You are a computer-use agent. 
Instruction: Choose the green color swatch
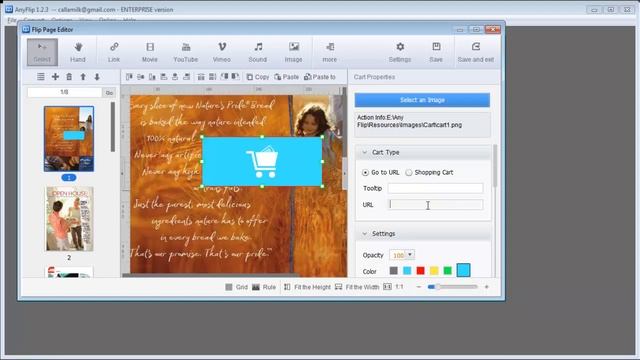pos(447,271)
